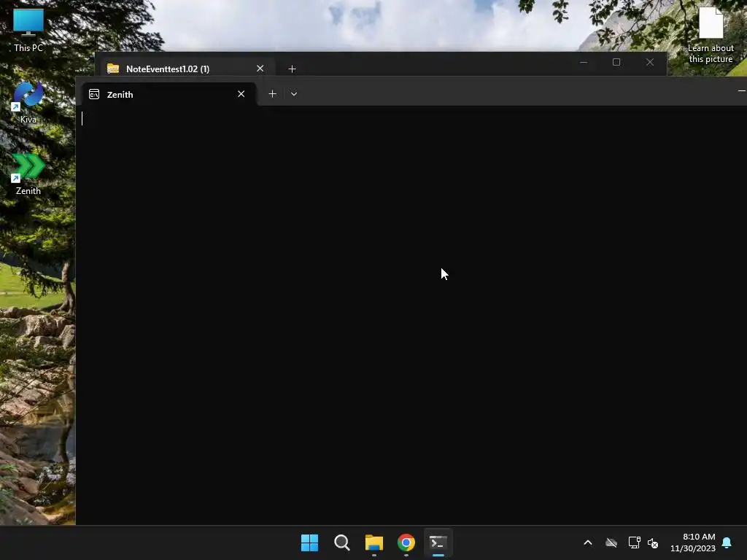Viewport: 747px width, 560px height.
Task: Click the OneDrive cloud tray icon
Action: (611, 542)
